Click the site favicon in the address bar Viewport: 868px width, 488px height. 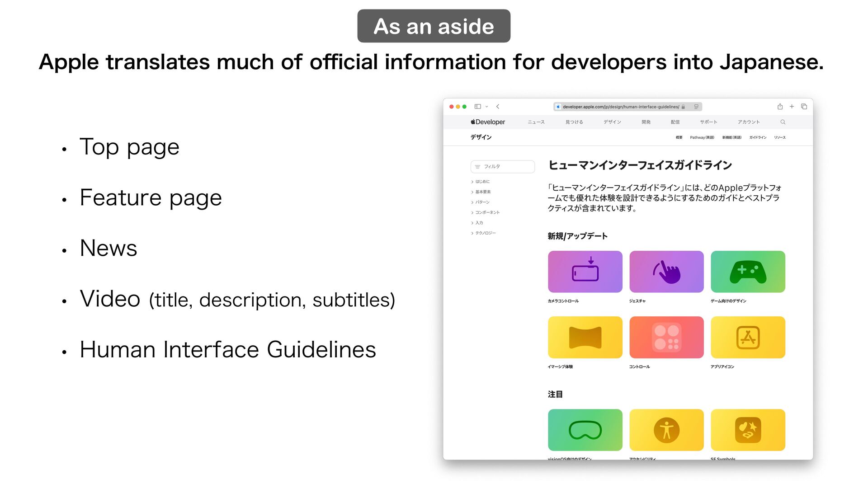pos(558,107)
